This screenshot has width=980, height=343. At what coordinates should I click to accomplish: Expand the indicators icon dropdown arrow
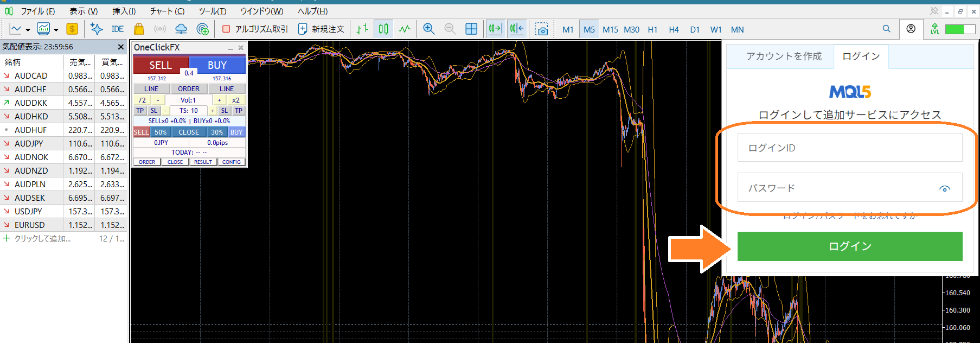pyautogui.click(x=56, y=30)
